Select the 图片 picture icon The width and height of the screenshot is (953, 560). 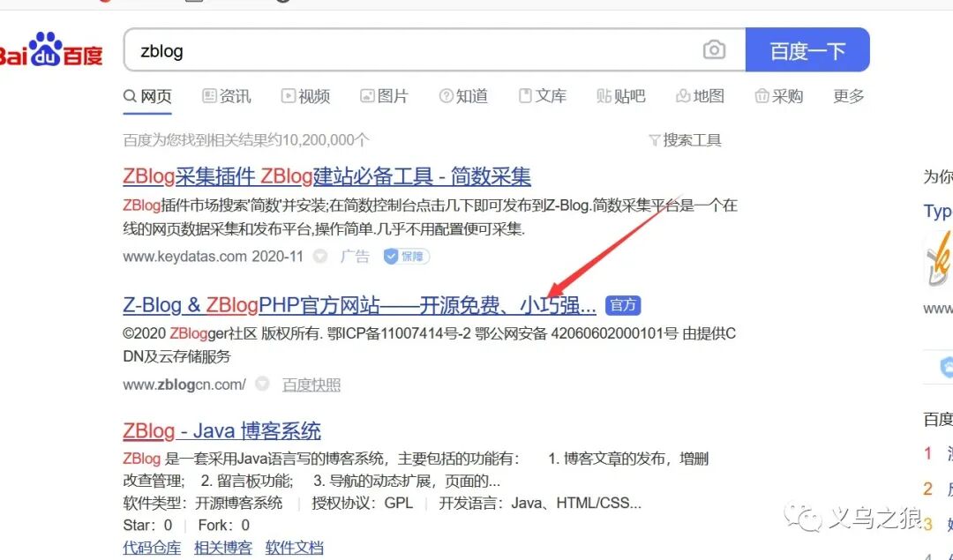pos(364,96)
